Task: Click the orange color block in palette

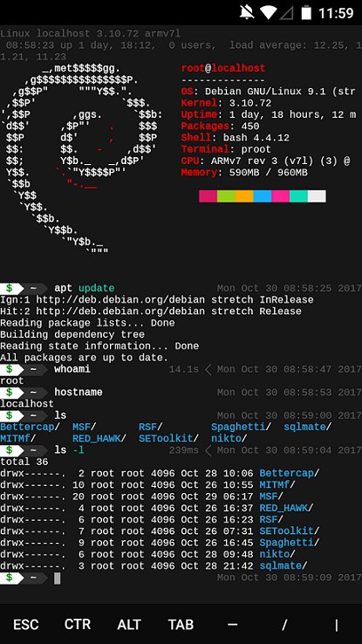Action: [x=244, y=196]
